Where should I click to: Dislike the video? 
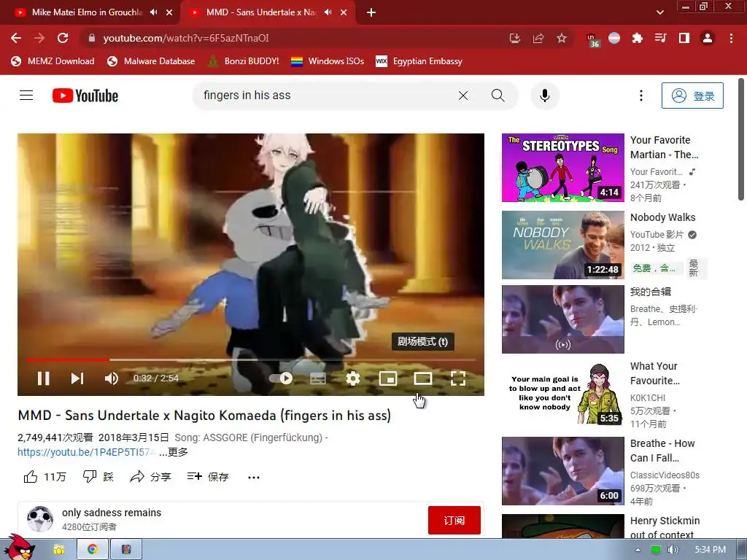click(x=98, y=477)
